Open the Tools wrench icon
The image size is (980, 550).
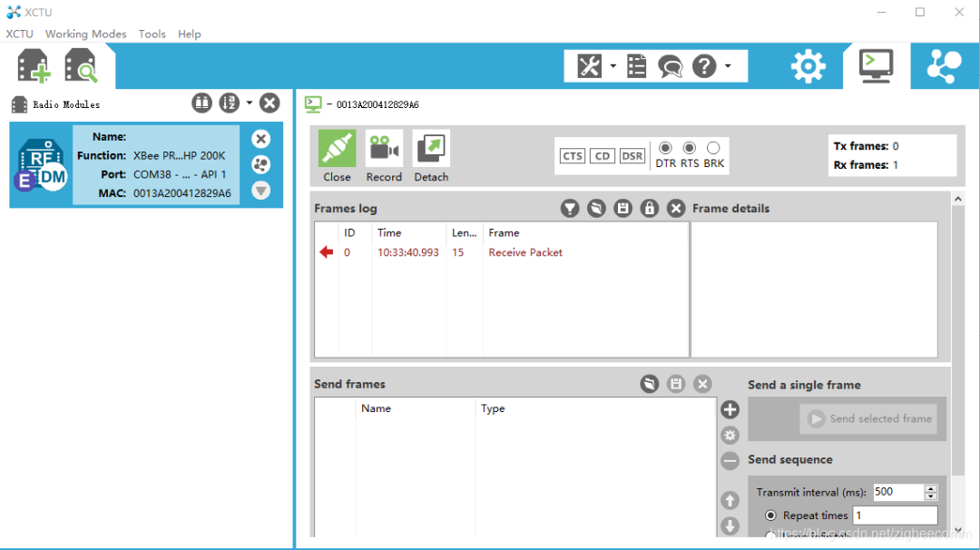coord(589,65)
